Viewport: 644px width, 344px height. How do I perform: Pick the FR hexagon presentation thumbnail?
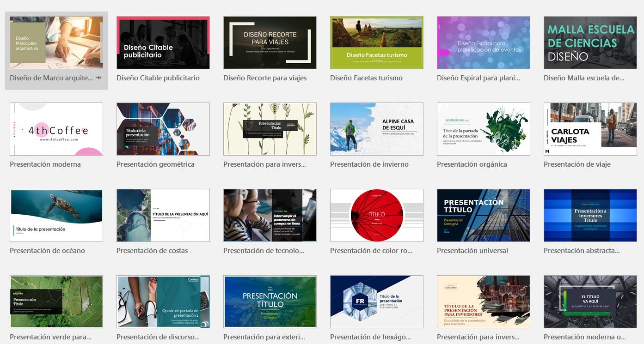[x=377, y=302]
